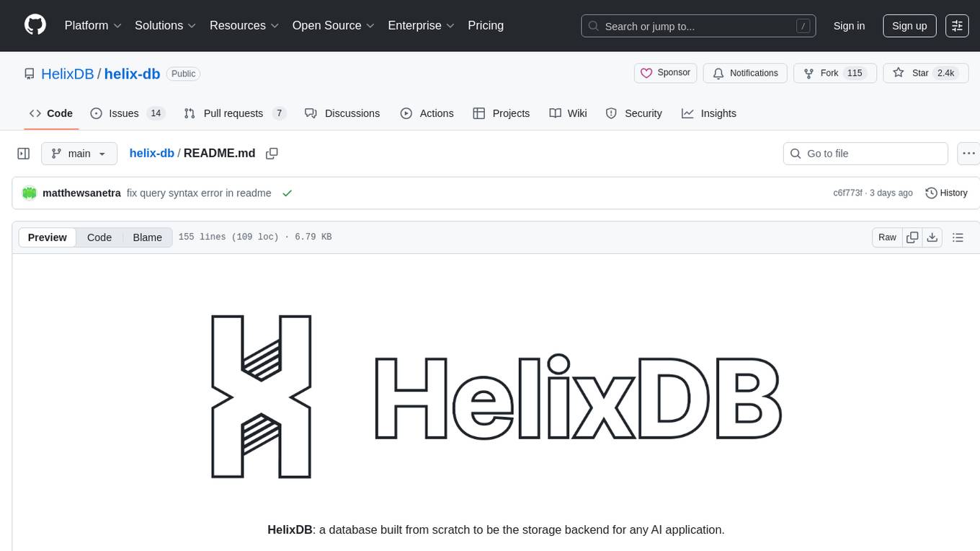This screenshot has width=980, height=551.
Task: Open the Raw file view
Action: (887, 237)
